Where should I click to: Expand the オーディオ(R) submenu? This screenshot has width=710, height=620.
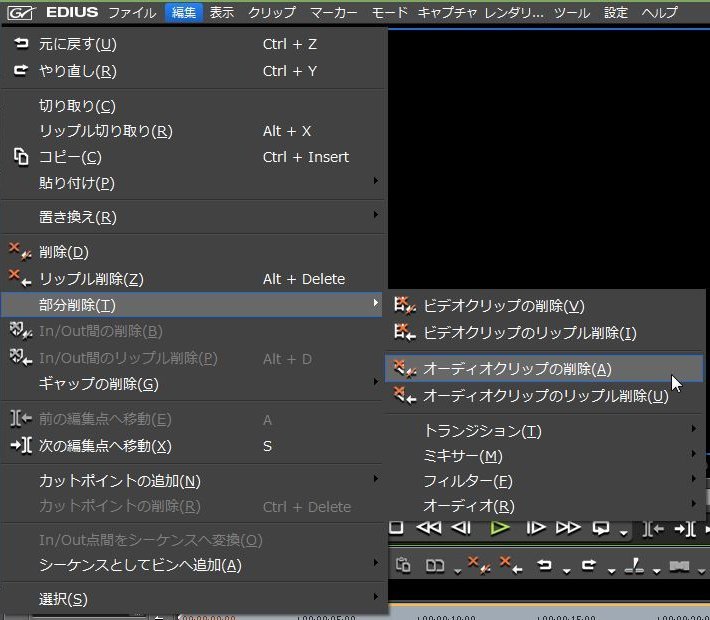point(545,505)
